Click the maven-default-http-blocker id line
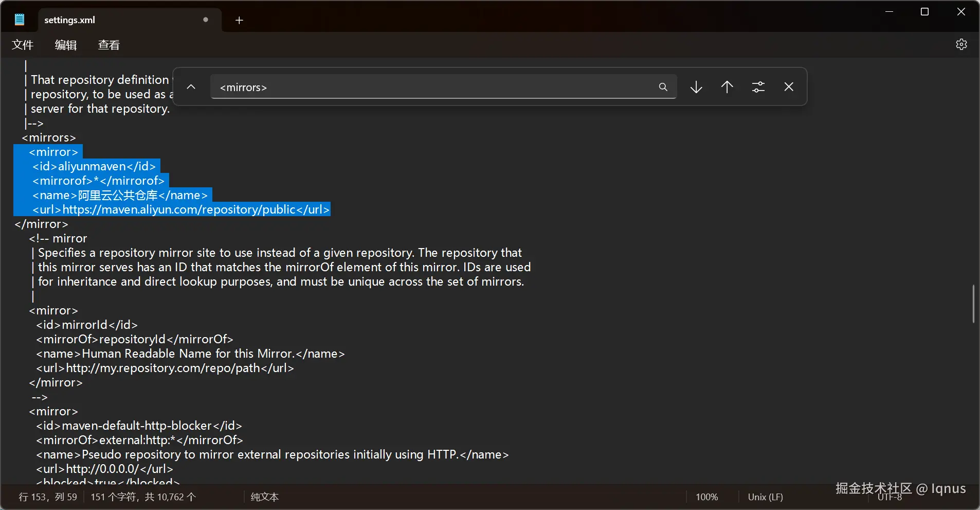Image resolution: width=980 pixels, height=510 pixels. pyautogui.click(x=139, y=426)
